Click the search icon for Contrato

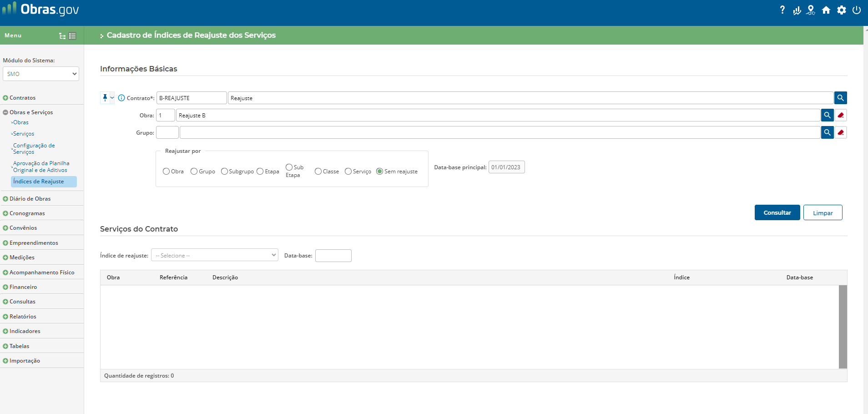pos(840,98)
